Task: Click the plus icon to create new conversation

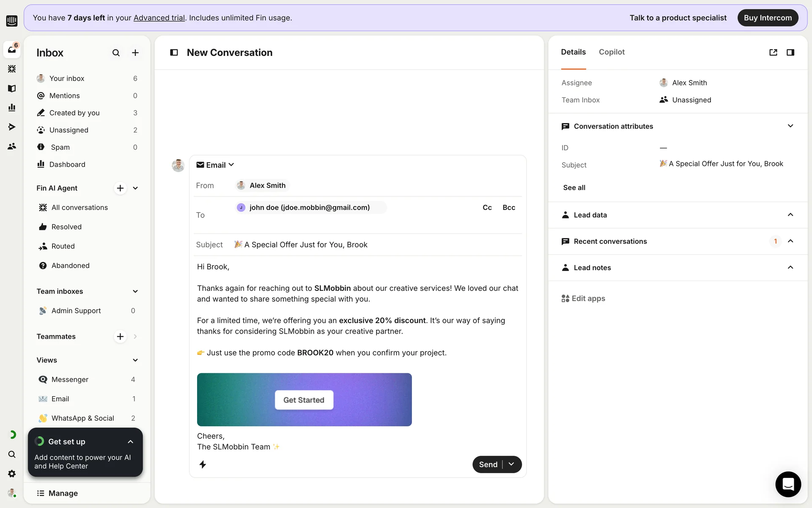Action: 135,53
